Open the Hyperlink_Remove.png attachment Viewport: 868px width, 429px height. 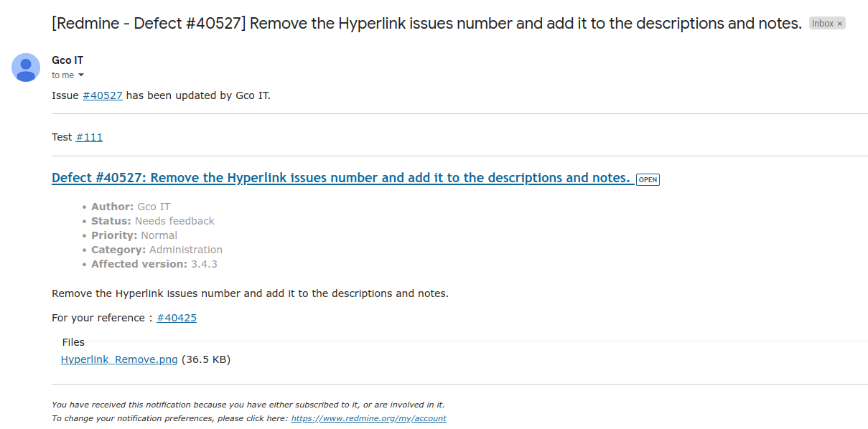pos(119,359)
